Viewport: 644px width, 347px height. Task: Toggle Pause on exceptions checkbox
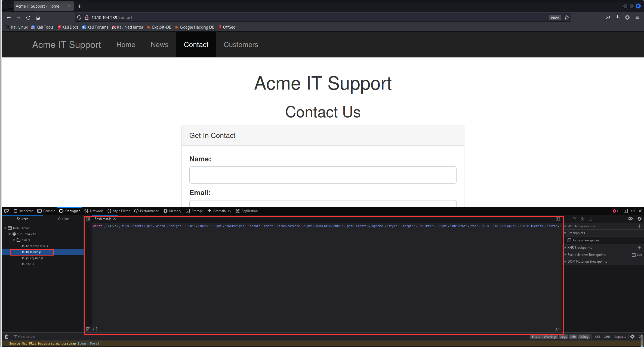569,240
